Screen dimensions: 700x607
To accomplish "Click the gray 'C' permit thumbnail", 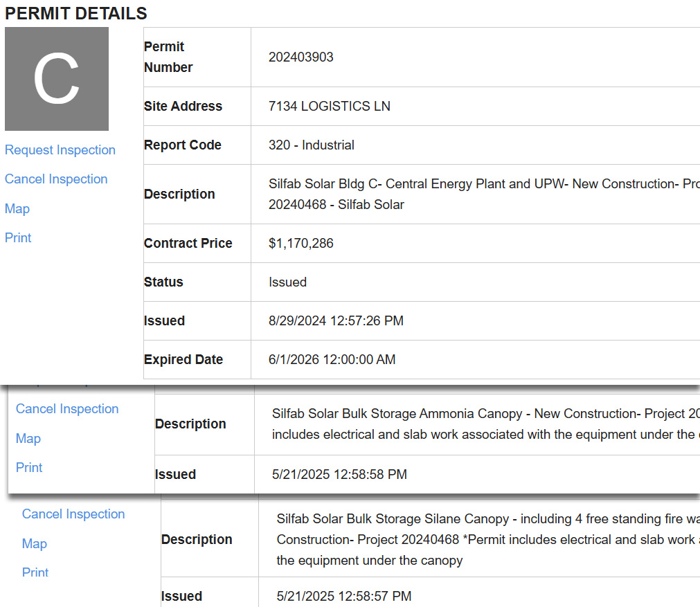I will click(x=57, y=79).
